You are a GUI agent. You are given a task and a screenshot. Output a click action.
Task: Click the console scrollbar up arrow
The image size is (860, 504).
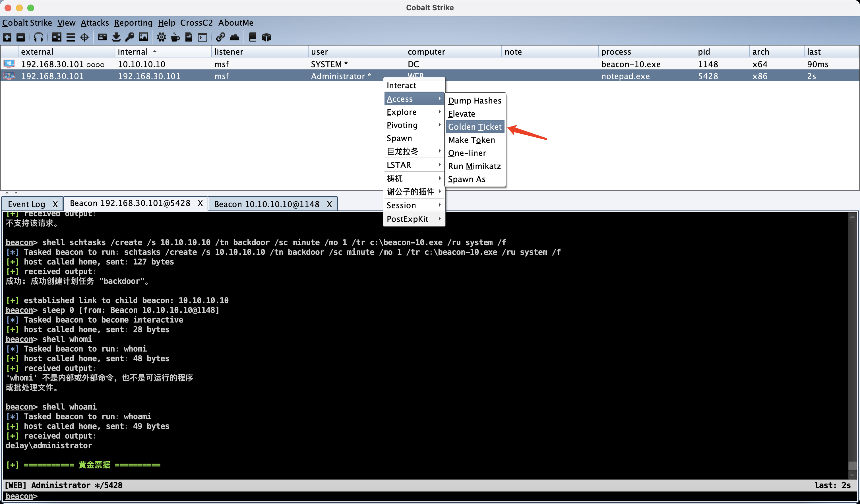[852, 216]
